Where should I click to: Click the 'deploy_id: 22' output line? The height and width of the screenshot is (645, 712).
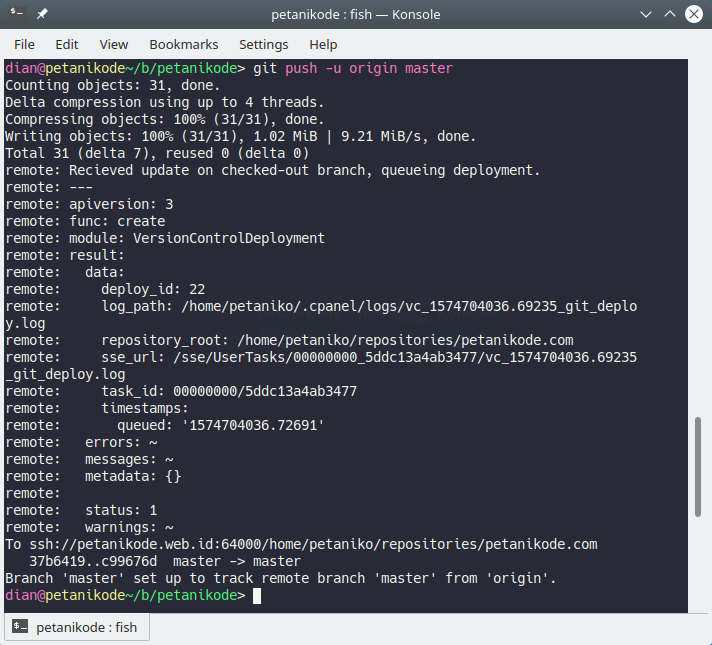pos(153,289)
